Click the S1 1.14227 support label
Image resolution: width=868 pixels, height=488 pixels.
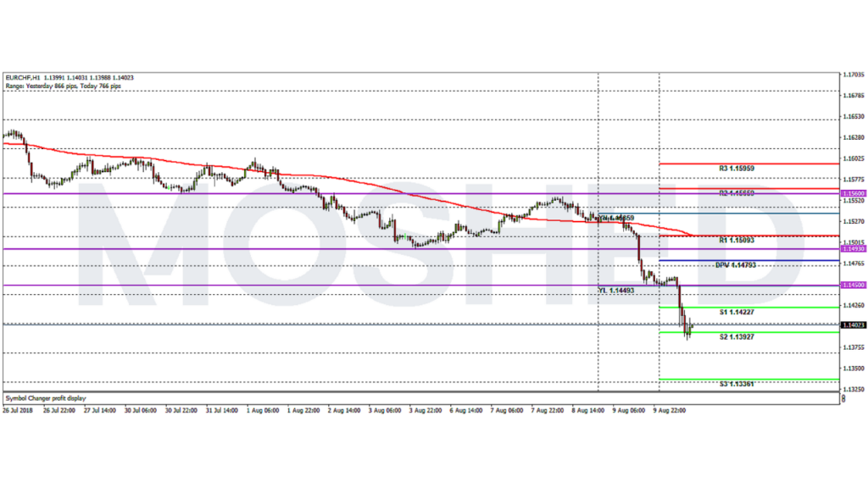click(x=737, y=313)
